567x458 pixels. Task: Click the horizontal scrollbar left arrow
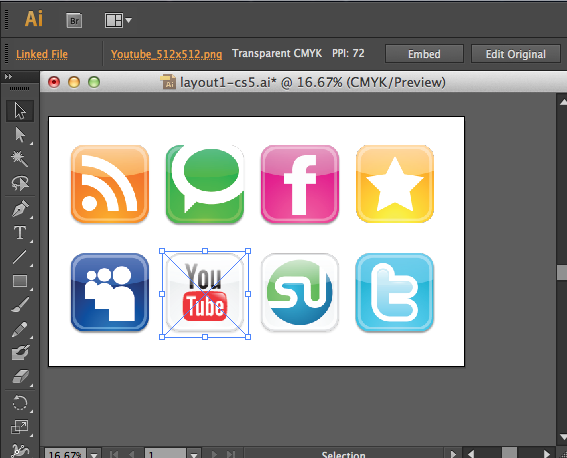[471, 454]
